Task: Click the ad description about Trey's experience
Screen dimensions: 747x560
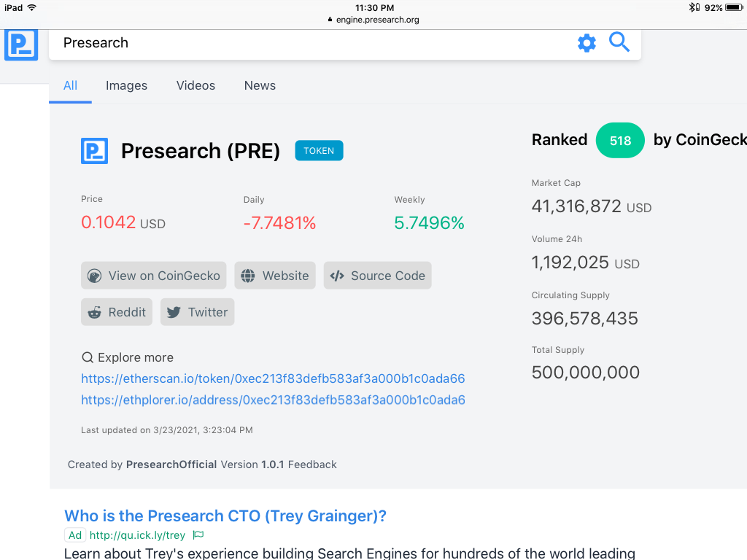Action: (x=349, y=553)
